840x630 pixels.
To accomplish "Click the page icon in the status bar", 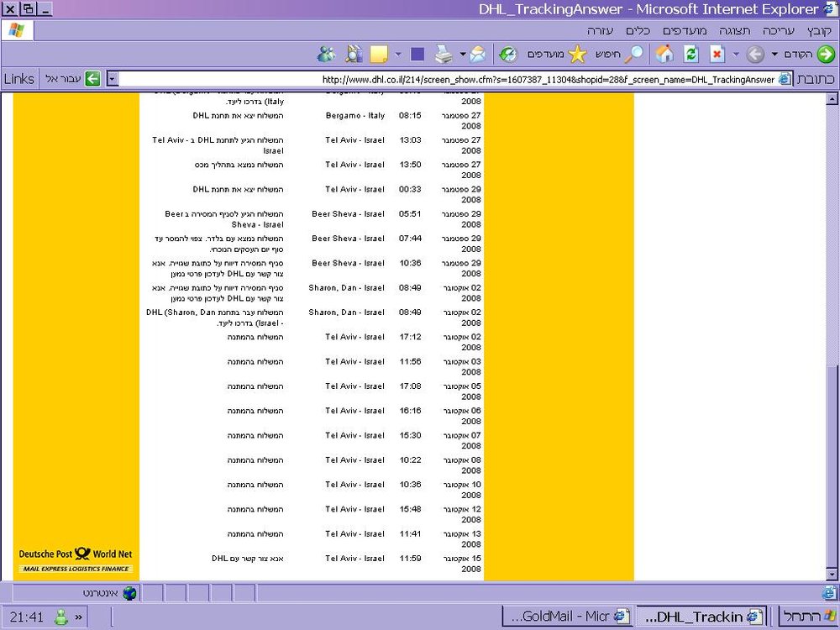I will point(829,593).
